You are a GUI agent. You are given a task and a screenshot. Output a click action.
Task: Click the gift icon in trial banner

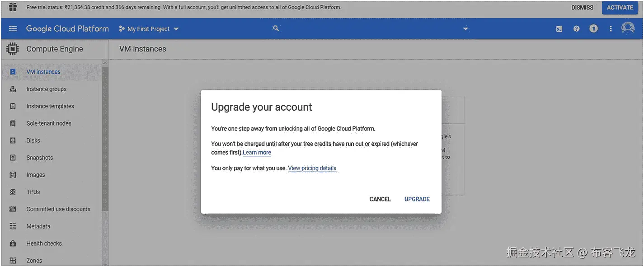(x=13, y=7)
